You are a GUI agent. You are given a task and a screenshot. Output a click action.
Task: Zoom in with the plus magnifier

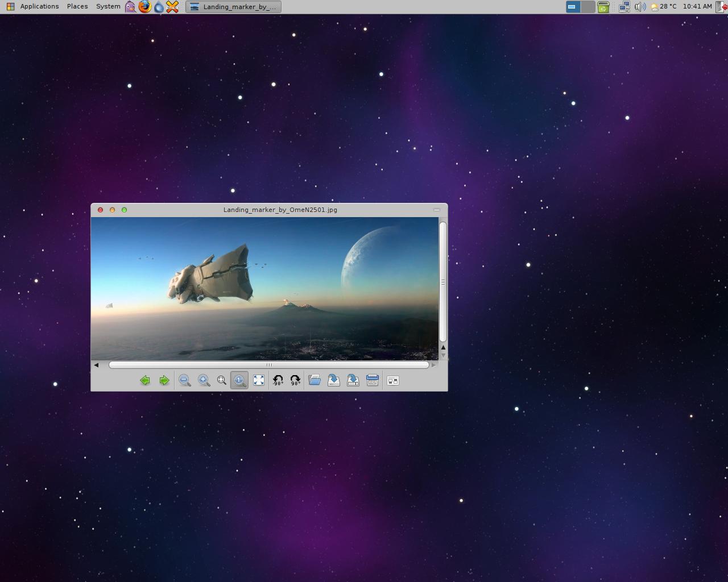pos(204,381)
